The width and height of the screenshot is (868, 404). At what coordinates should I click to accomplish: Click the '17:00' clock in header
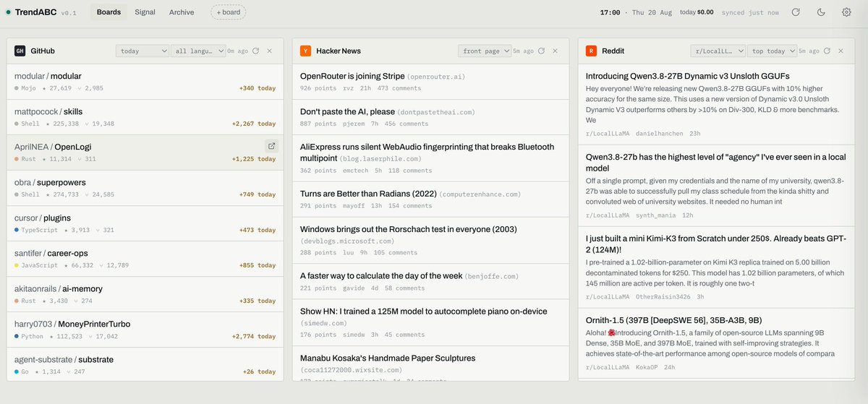point(610,12)
